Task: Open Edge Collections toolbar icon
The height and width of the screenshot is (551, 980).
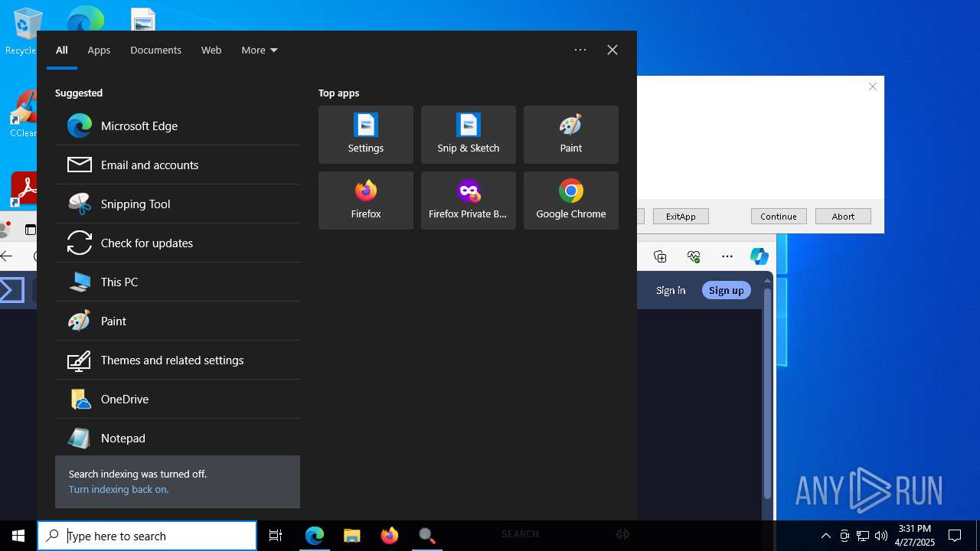Action: (x=660, y=256)
